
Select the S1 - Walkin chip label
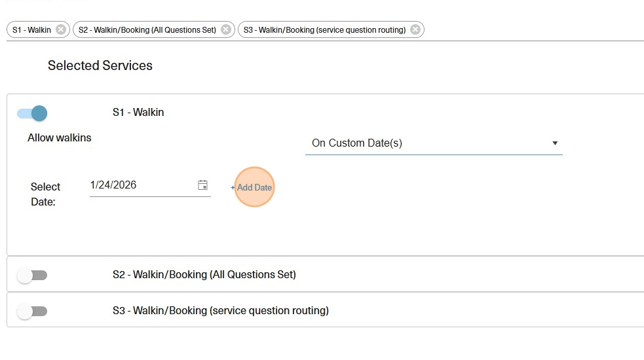[31, 30]
